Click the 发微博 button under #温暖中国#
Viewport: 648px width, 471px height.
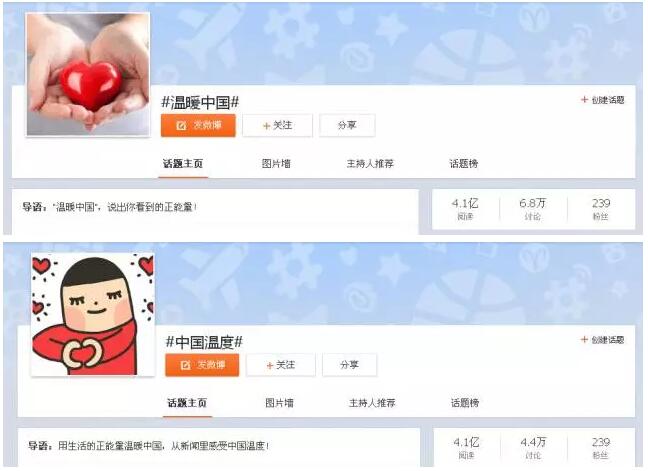(x=198, y=125)
